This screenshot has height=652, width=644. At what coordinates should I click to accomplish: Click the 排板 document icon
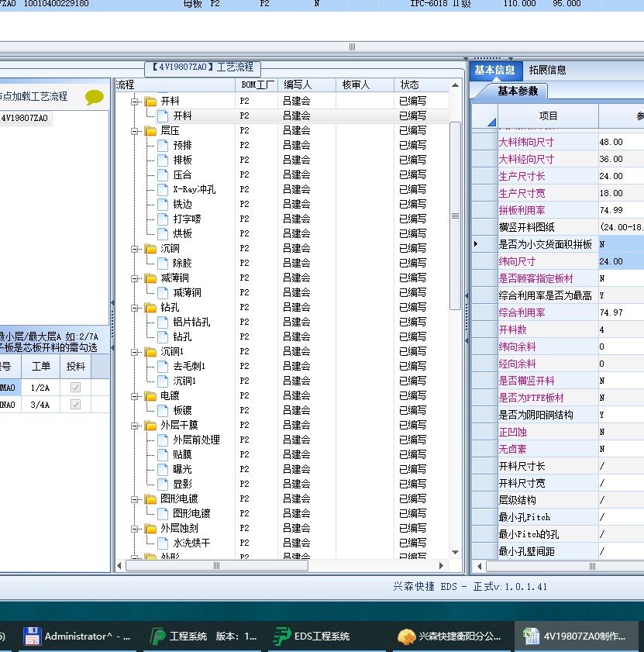point(163,160)
